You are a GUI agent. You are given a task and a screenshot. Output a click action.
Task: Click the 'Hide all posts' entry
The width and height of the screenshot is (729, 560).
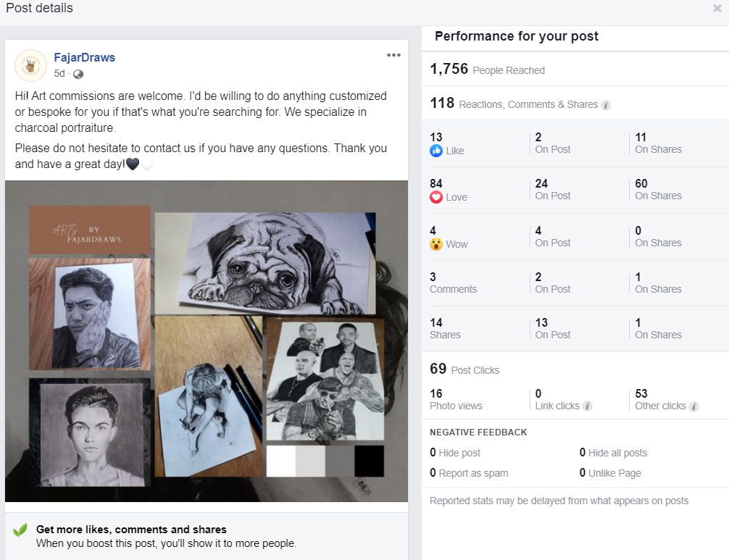click(x=613, y=453)
